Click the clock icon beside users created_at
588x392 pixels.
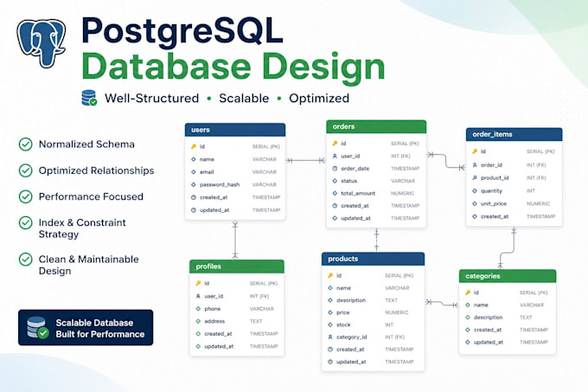coord(194,197)
